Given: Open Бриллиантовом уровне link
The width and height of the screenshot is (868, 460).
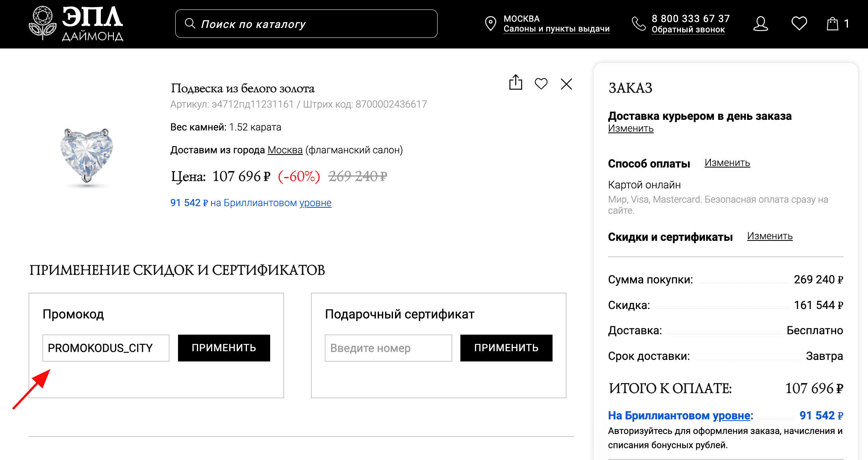Looking at the screenshot, I should 315,203.
